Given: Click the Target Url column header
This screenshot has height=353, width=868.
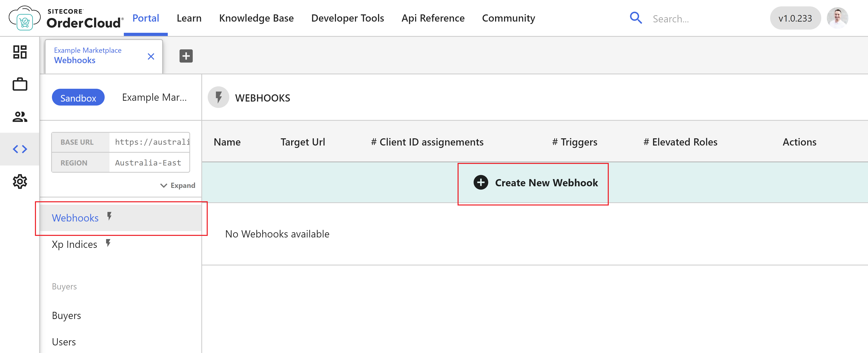Looking at the screenshot, I should coord(303,142).
